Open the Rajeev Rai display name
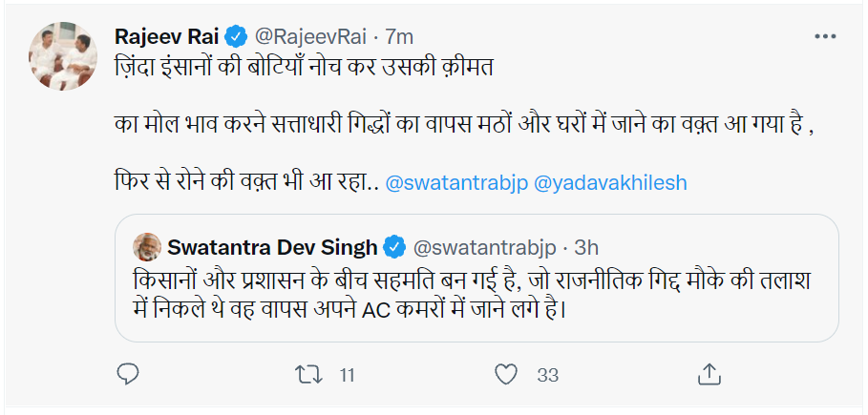Viewport: 868px width, 415px height. (166, 36)
